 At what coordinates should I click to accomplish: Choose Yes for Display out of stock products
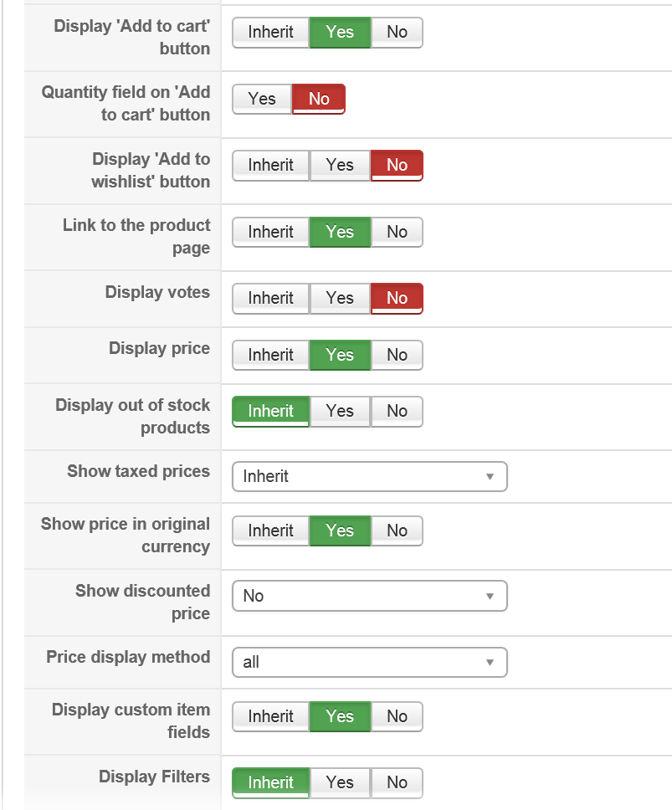tap(340, 411)
